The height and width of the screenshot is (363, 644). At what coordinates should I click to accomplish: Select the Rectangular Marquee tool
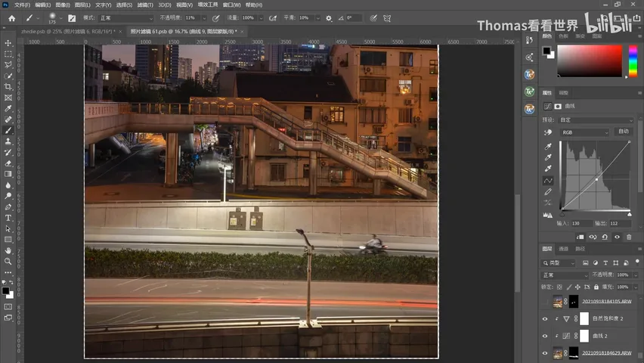[8, 54]
